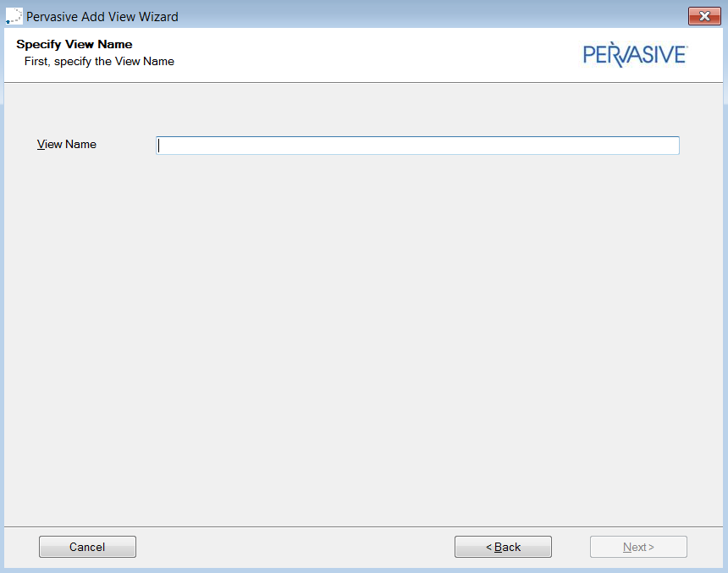Viewport: 728px width, 573px height.
Task: Click the trademark symbol beside the Pervasive logo
Action: point(687,48)
